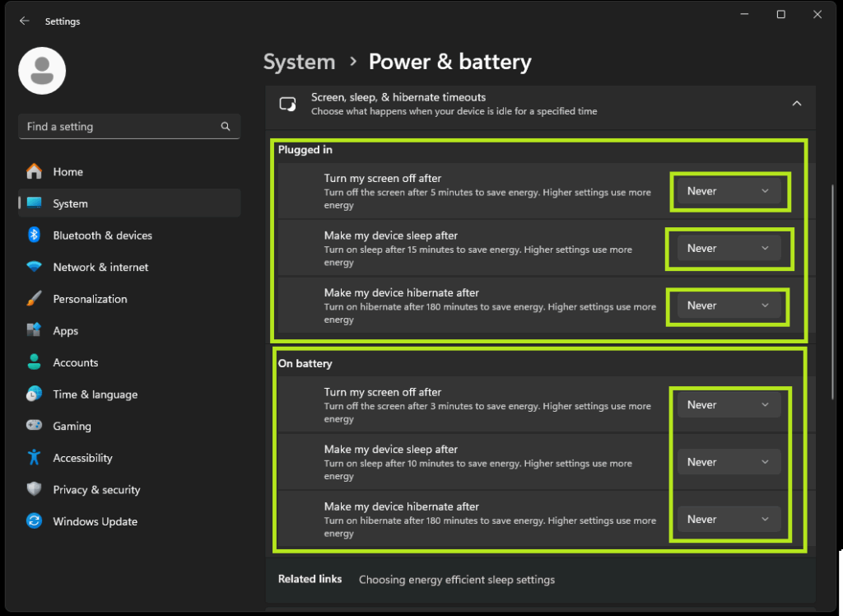The image size is (843, 616).
Task: Click the Accessibility figure icon
Action: [x=34, y=457]
